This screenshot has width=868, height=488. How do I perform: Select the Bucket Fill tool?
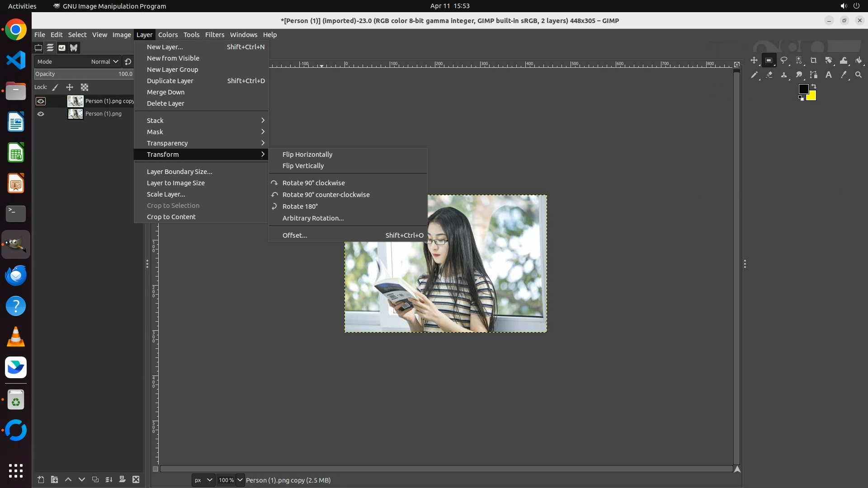pos(859,60)
